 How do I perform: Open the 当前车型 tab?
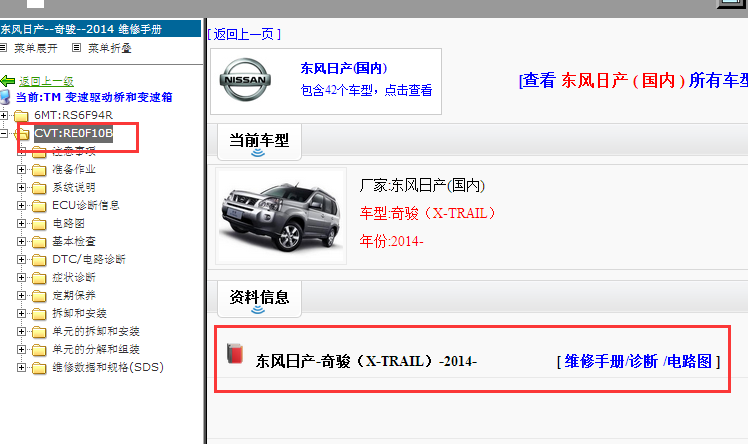pyautogui.click(x=259, y=142)
